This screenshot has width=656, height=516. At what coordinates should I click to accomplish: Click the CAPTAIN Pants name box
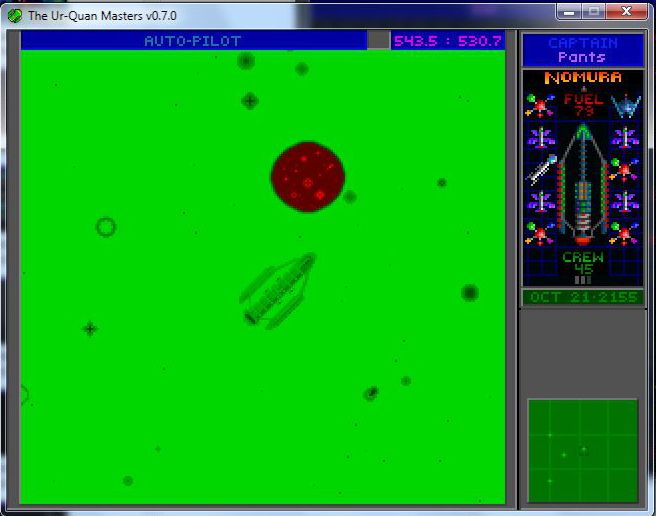click(583, 50)
